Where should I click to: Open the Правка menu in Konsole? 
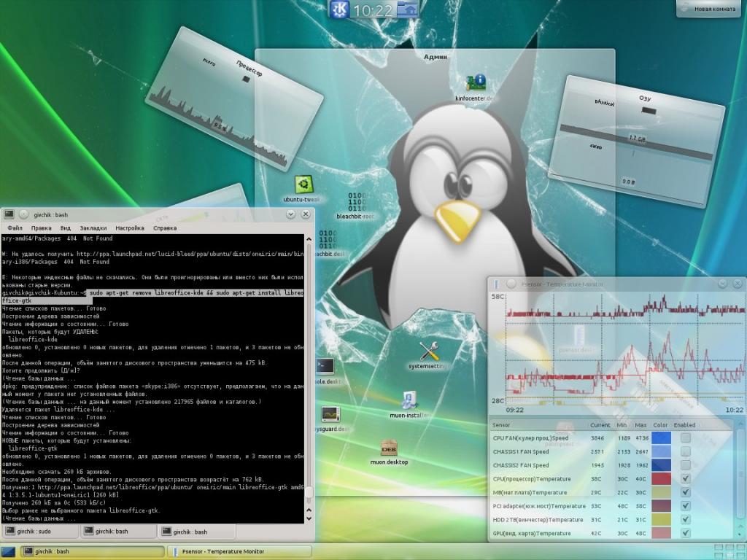(x=41, y=228)
